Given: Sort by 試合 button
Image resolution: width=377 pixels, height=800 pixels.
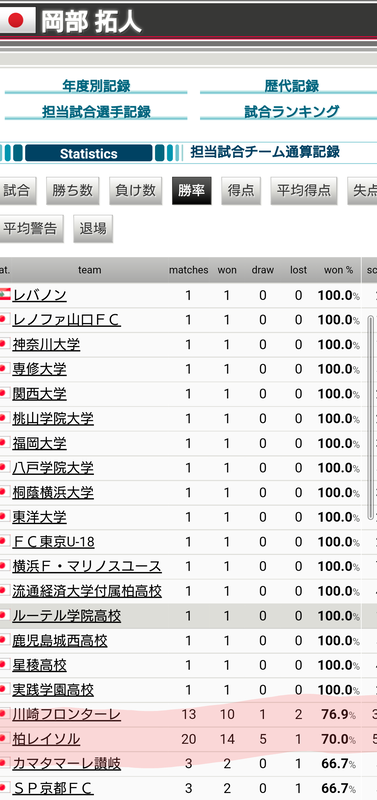Looking at the screenshot, I should tap(17, 191).
